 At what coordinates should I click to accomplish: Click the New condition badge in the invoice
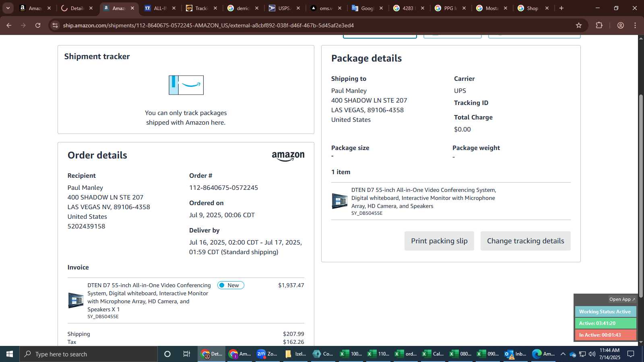coord(231,285)
